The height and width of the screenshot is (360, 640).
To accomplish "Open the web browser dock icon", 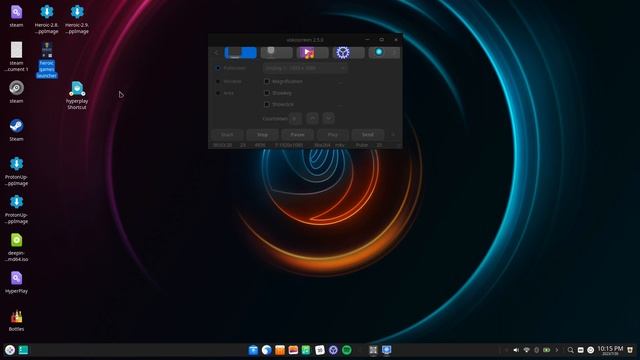I will coord(267,350).
